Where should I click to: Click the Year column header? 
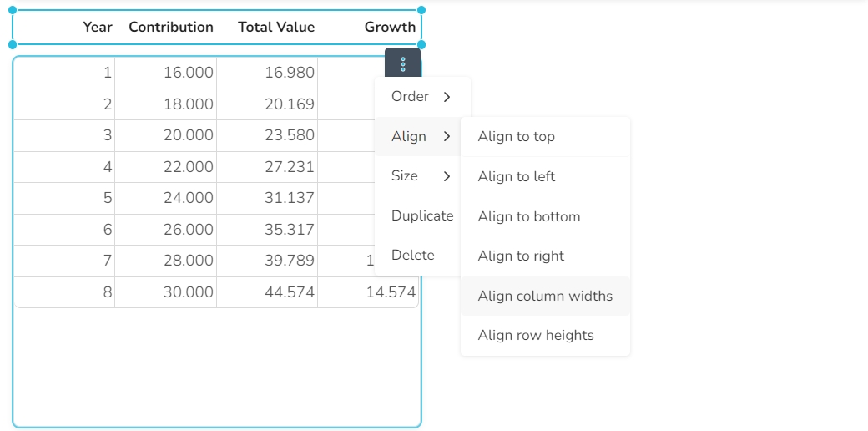coord(98,27)
